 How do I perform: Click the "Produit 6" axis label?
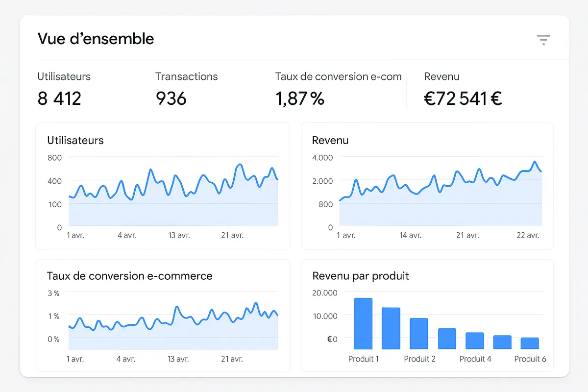pyautogui.click(x=530, y=359)
